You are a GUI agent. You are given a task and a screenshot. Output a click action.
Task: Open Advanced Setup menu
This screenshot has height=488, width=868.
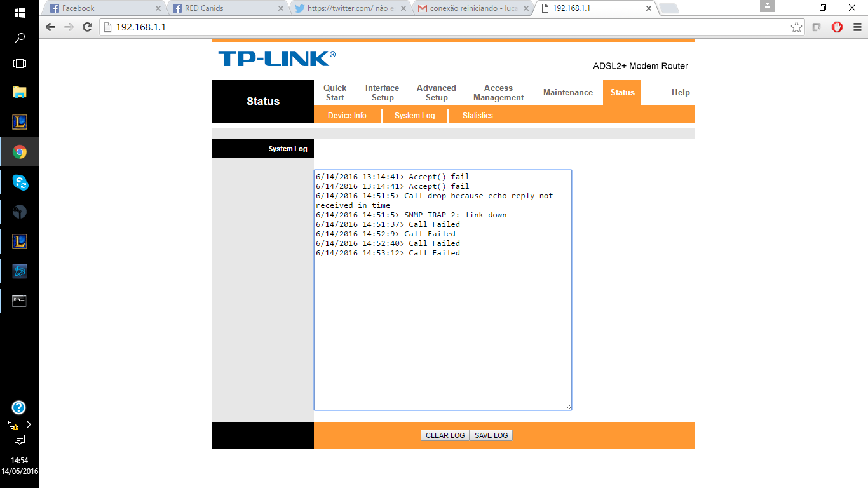click(x=437, y=93)
